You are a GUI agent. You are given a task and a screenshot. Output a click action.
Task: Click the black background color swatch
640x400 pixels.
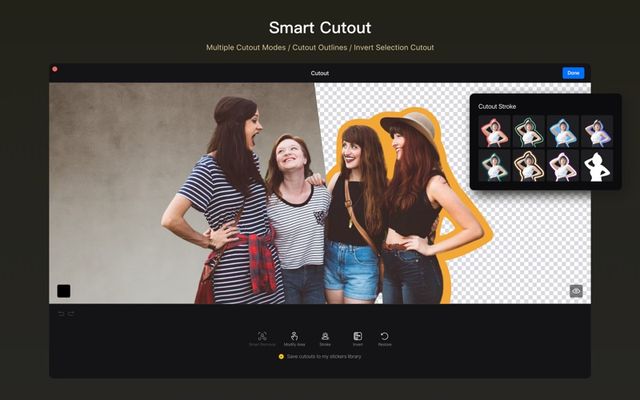(x=64, y=291)
